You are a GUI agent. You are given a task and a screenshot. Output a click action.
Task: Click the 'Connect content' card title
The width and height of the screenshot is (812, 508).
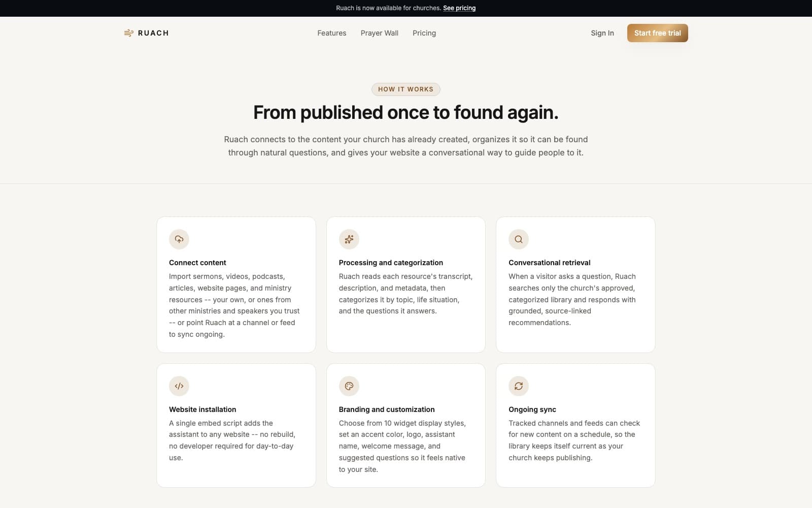tap(197, 263)
